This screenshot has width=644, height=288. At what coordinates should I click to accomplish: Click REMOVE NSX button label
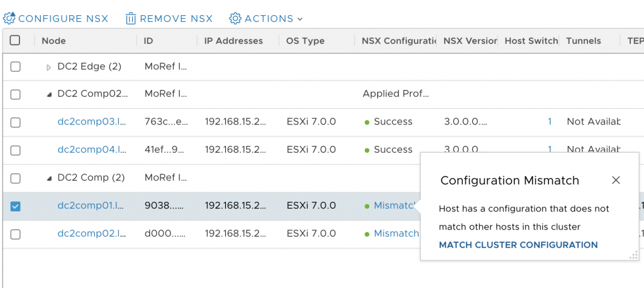[x=176, y=19]
